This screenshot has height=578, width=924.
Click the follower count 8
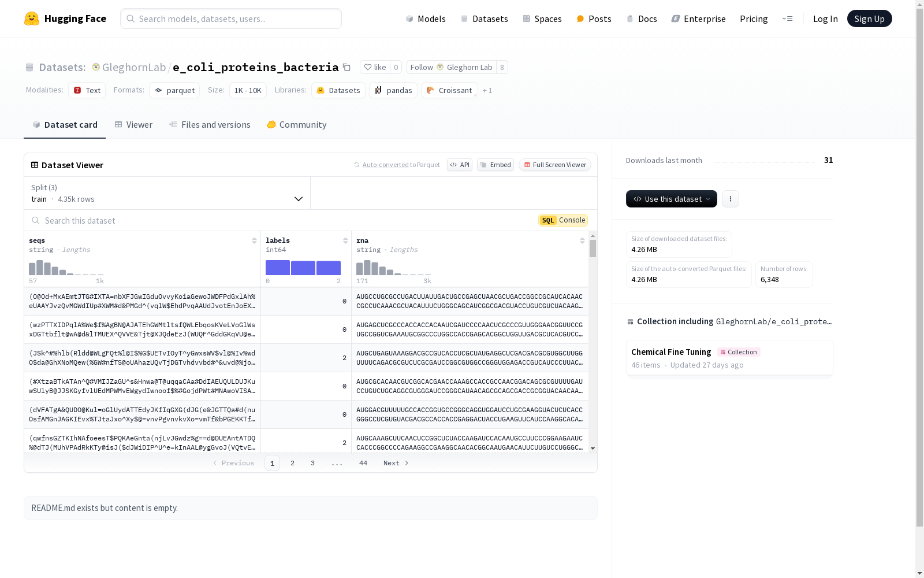pos(502,67)
